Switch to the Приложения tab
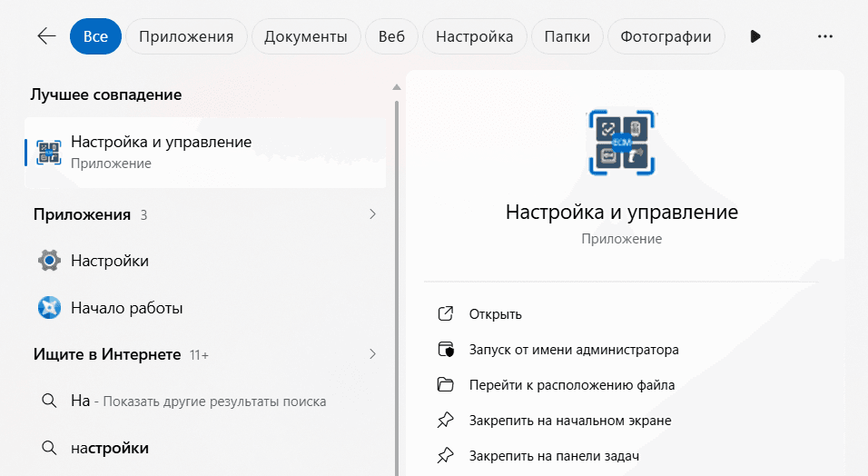Image resolution: width=868 pixels, height=476 pixels. click(x=186, y=36)
